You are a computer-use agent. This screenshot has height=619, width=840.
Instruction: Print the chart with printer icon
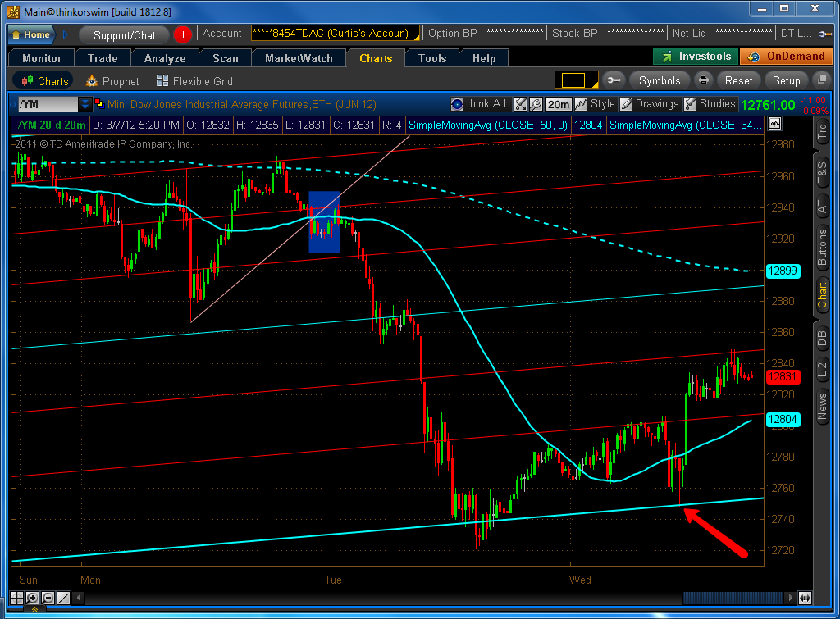coord(703,80)
